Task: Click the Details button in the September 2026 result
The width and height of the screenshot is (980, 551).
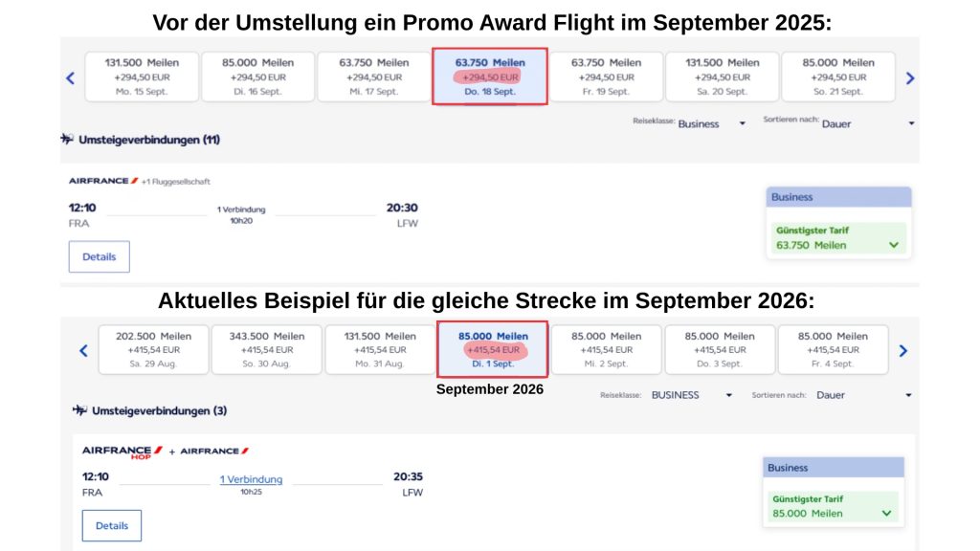Action: (x=112, y=525)
